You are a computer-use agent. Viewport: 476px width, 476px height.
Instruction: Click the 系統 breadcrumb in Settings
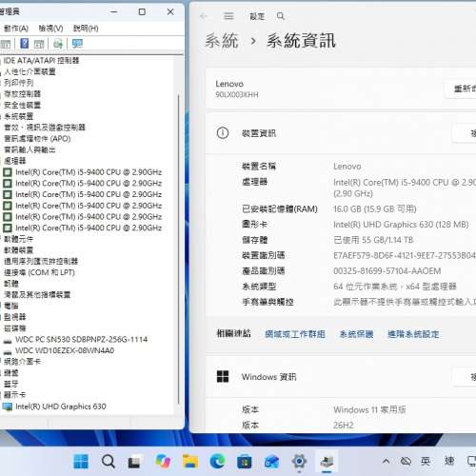(x=221, y=41)
